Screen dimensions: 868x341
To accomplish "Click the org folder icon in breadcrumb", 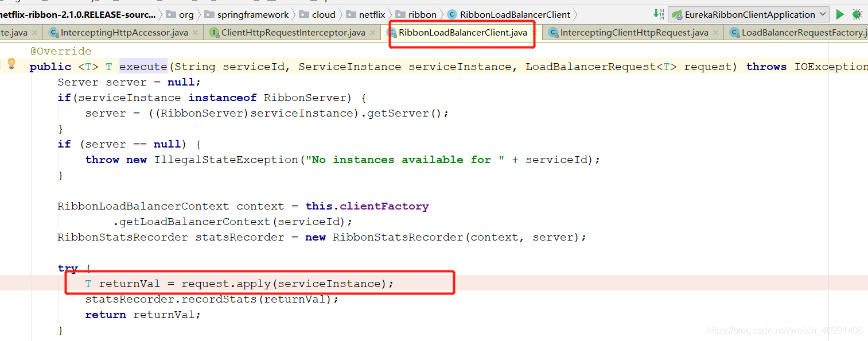I will (x=171, y=14).
